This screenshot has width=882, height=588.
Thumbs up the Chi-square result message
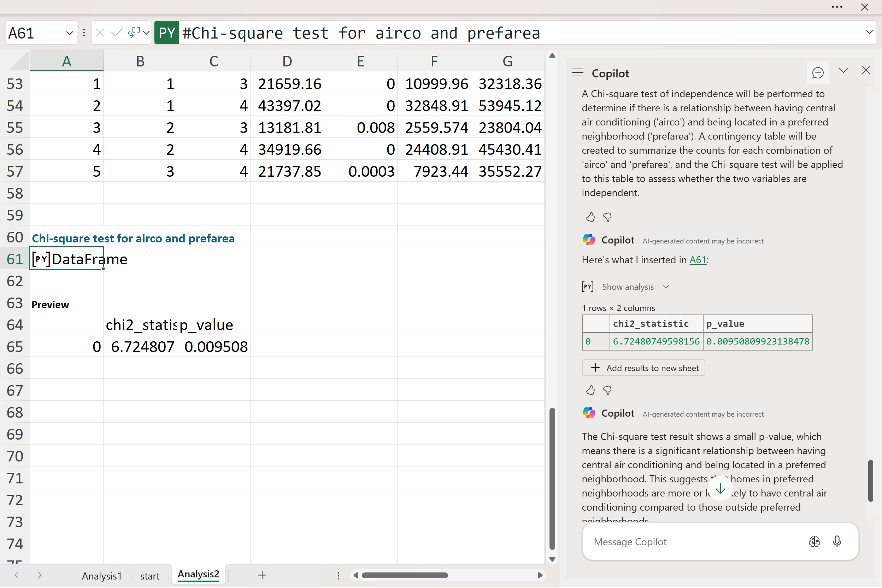[x=590, y=390]
